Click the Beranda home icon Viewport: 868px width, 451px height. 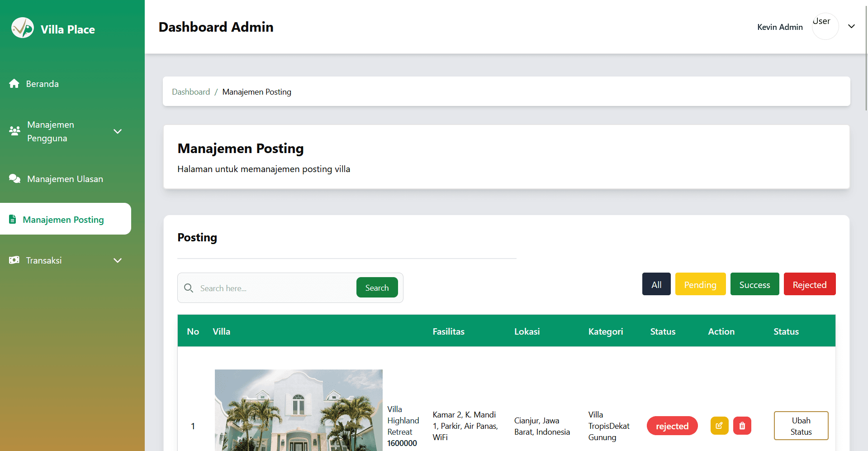click(14, 84)
